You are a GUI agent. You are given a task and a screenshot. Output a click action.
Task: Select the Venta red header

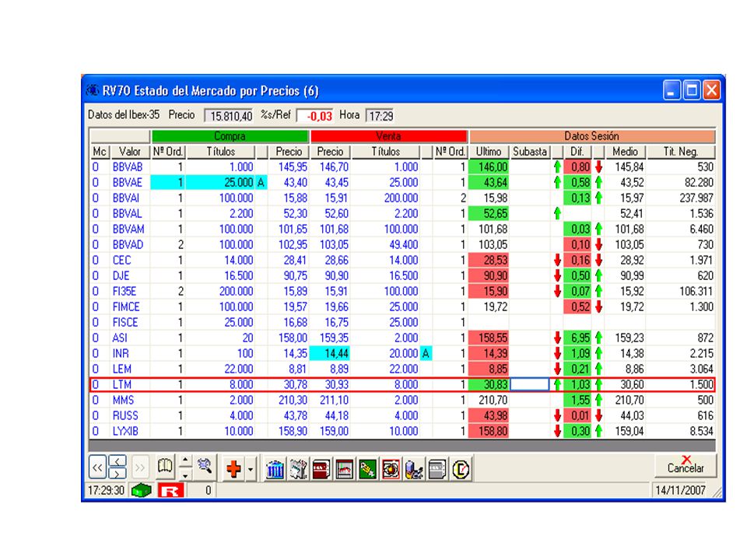(x=388, y=136)
